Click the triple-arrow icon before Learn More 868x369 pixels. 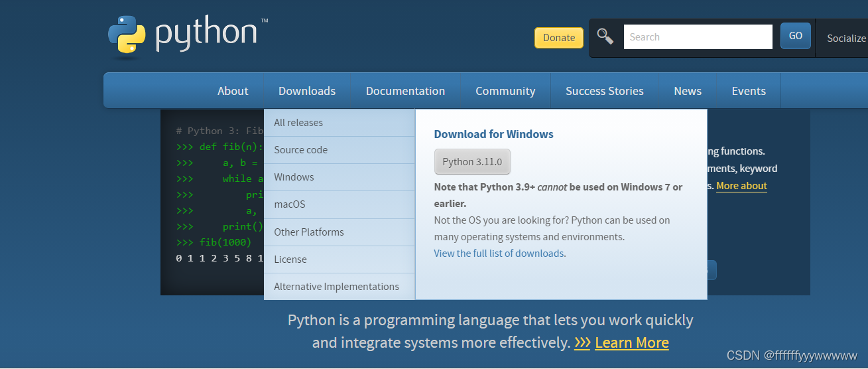click(582, 343)
